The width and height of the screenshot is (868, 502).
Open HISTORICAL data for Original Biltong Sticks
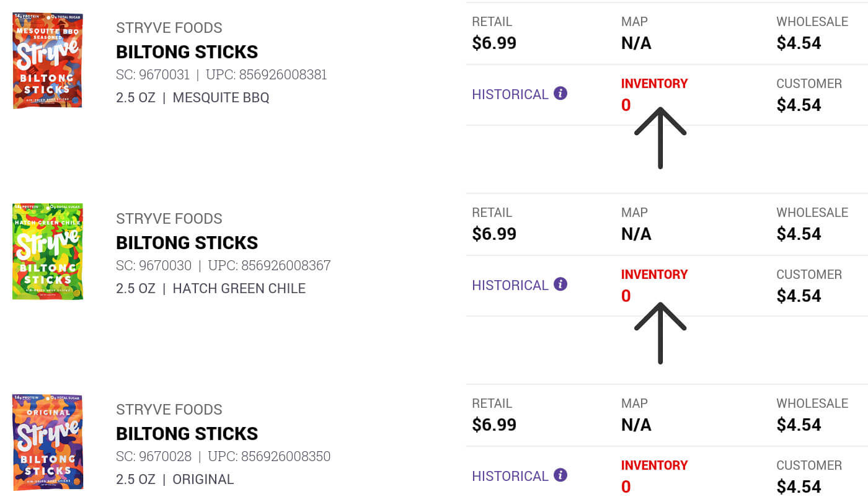(510, 475)
